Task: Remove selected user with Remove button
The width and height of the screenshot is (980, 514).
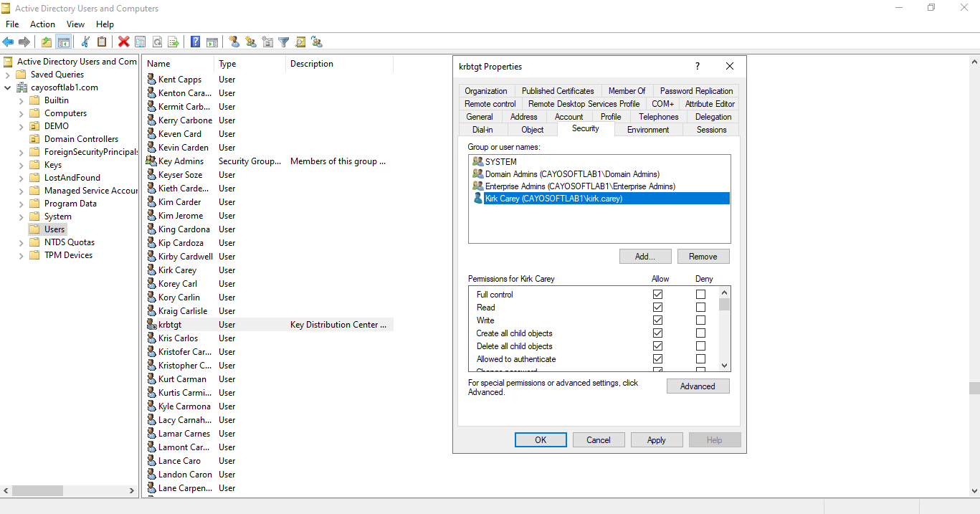Action: 703,257
